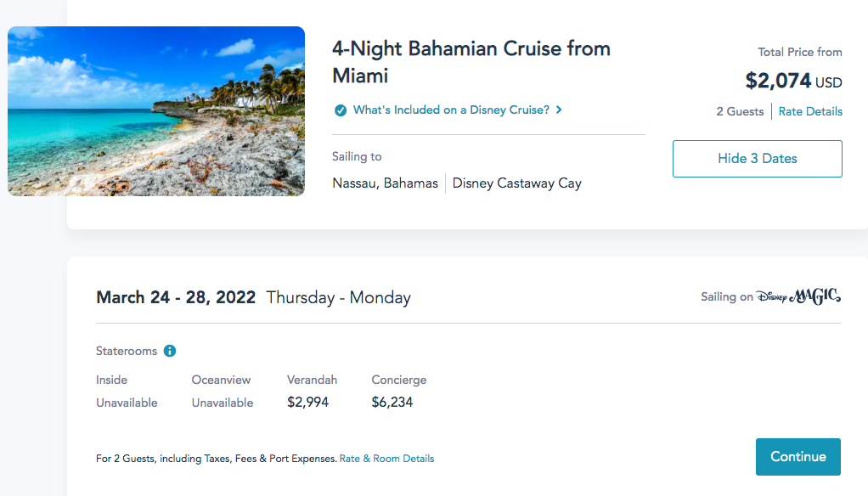
Task: Click the Disney Castaway Cay destination text
Action: coord(516,183)
